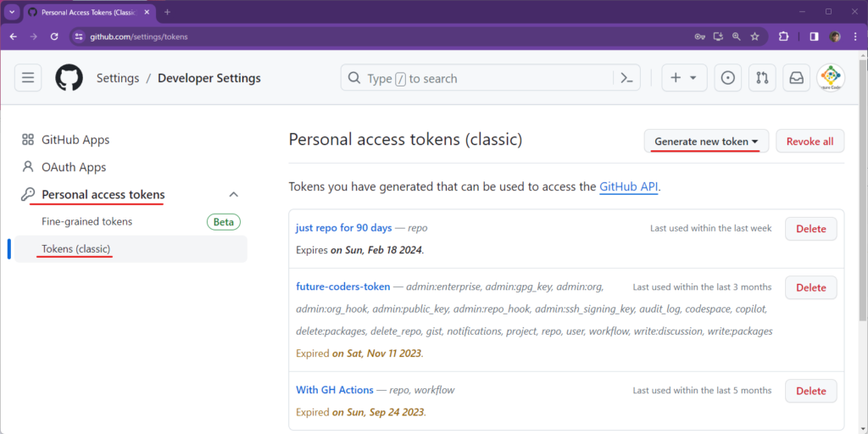Bookmark this page with the star icon
This screenshot has width=868, height=434.
[x=754, y=36]
